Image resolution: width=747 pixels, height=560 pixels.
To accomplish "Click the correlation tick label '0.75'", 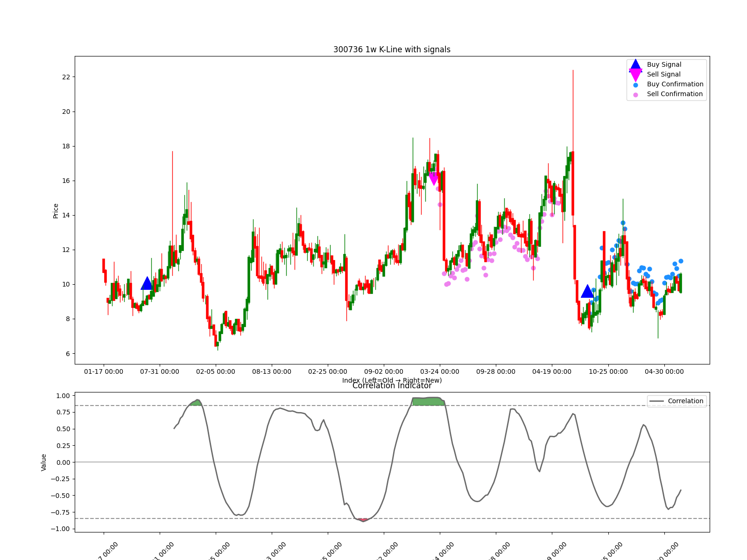I will point(63,412).
